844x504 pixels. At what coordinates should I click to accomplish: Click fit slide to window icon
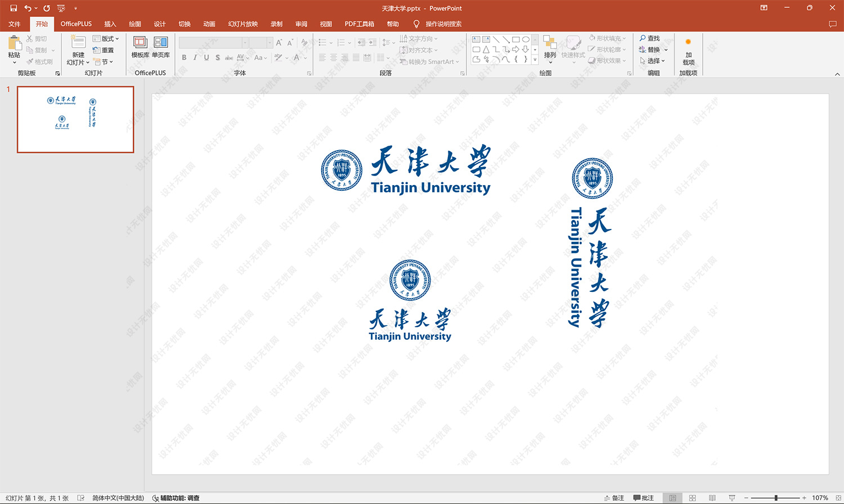[838, 498]
